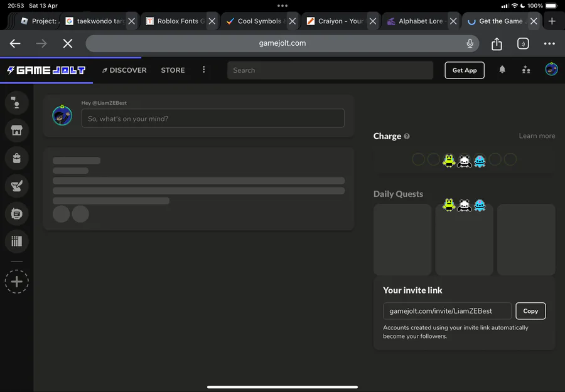
Task: Open the browser three-dot menu
Action: (549, 43)
